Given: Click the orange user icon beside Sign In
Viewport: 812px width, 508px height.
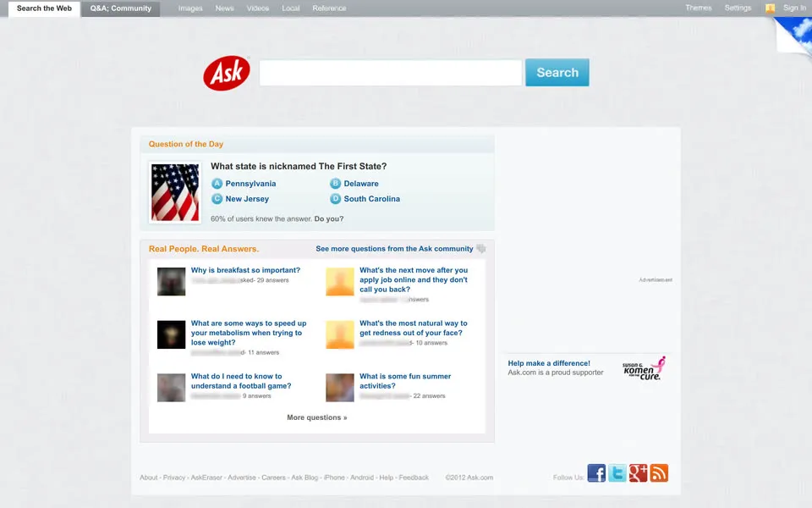Looking at the screenshot, I should coord(770,8).
